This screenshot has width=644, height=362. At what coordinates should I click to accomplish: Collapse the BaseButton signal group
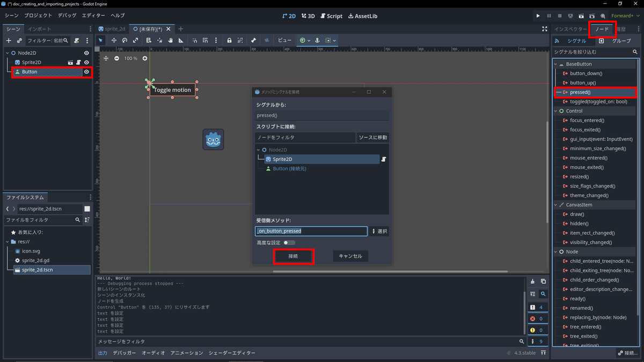[x=557, y=64]
